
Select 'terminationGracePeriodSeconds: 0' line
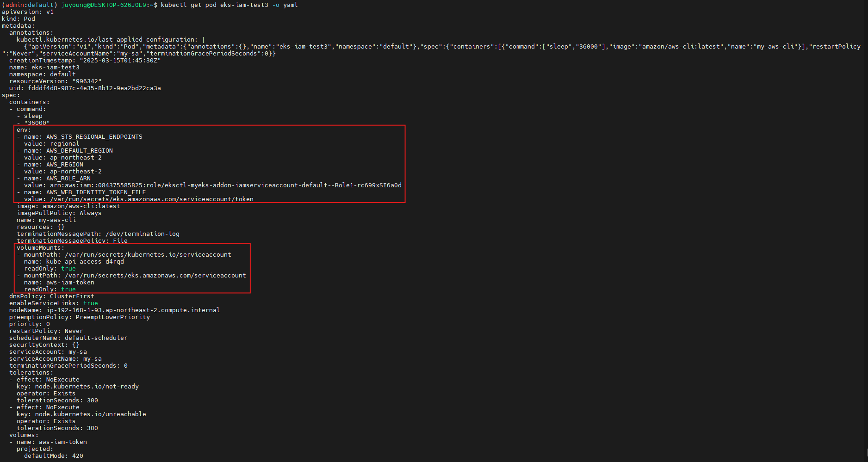68,366
